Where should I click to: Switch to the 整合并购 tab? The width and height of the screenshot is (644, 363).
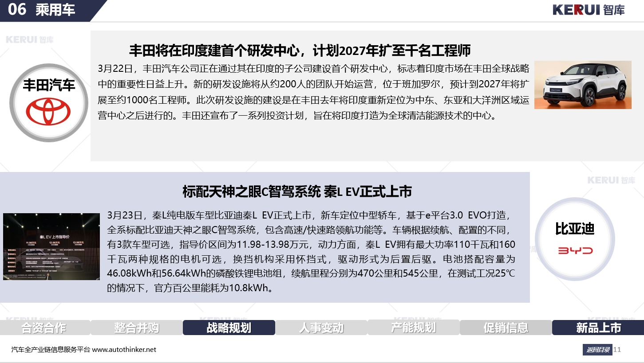[137, 328]
